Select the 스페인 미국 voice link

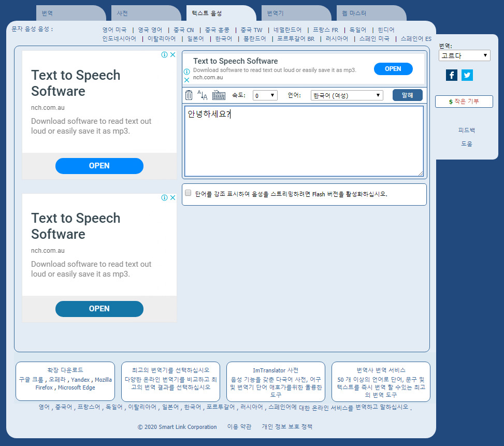pyautogui.click(x=374, y=38)
